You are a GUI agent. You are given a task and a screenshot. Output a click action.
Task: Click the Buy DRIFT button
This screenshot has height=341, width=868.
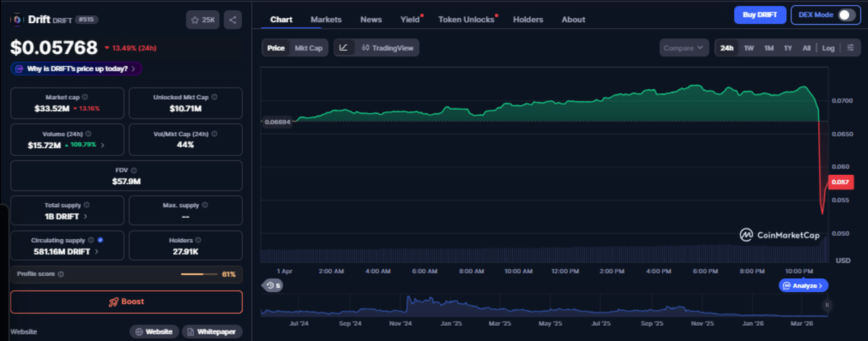point(759,15)
